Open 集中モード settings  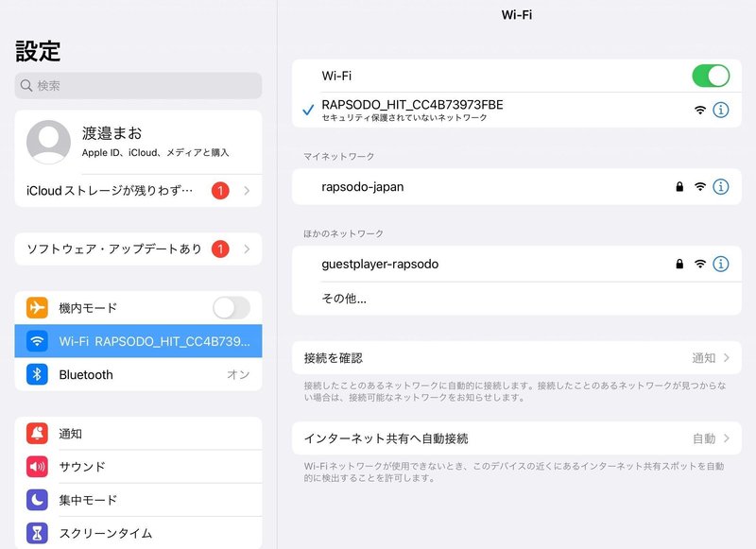pyautogui.click(x=138, y=500)
